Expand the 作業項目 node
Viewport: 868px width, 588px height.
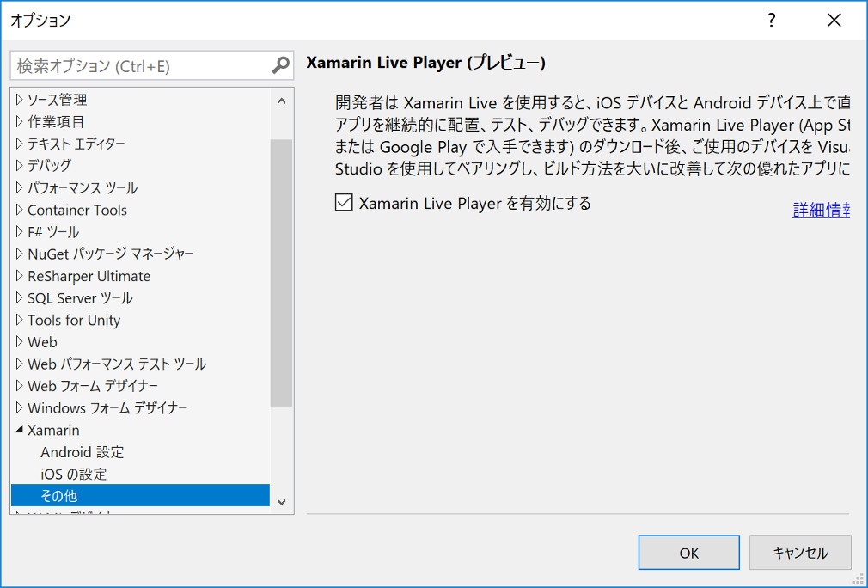20,121
